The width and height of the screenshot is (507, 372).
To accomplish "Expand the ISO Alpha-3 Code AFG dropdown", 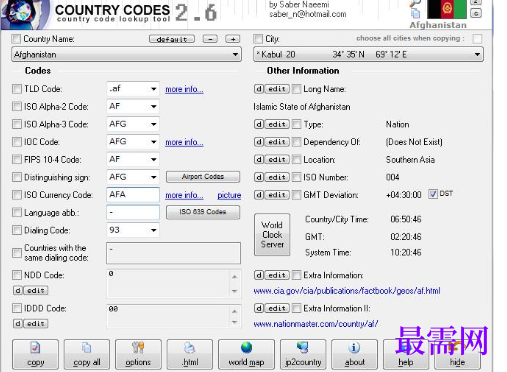I will (x=153, y=124).
